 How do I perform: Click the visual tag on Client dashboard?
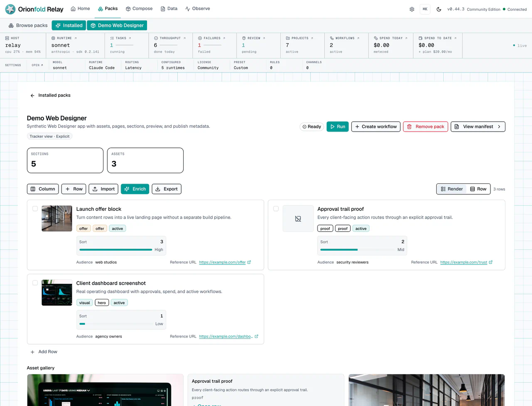[85, 303]
